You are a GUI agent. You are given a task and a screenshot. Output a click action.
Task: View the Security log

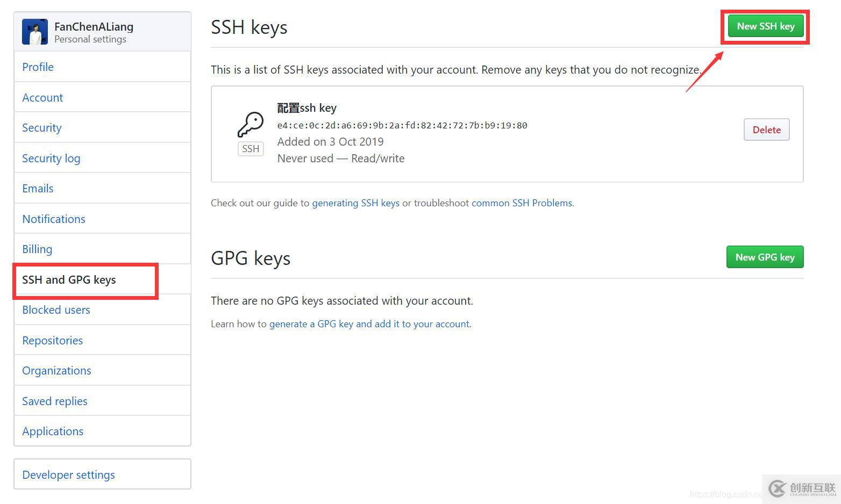tap(51, 159)
